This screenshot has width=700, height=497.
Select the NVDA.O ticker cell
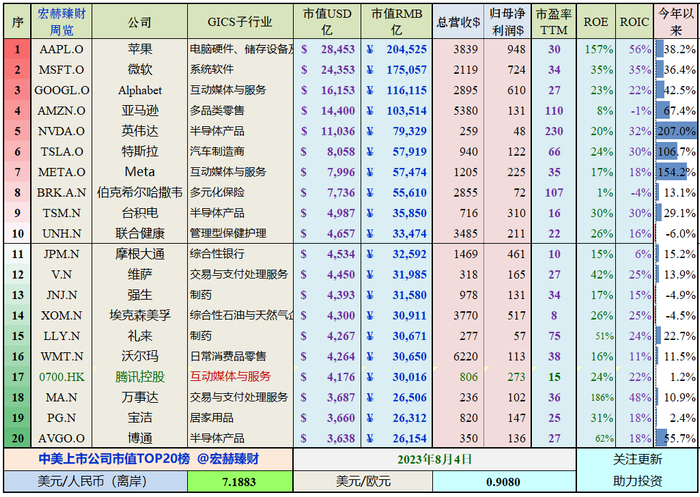[x=62, y=131]
